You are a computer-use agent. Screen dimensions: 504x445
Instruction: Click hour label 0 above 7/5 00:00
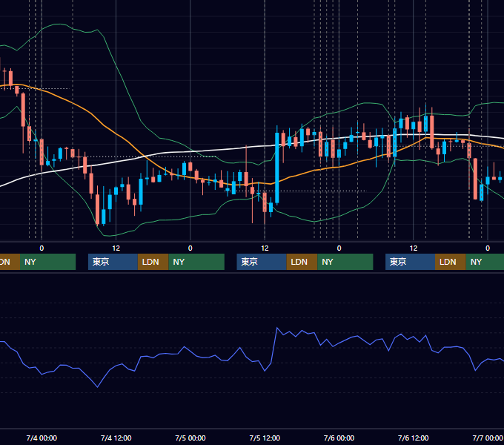pos(190,248)
